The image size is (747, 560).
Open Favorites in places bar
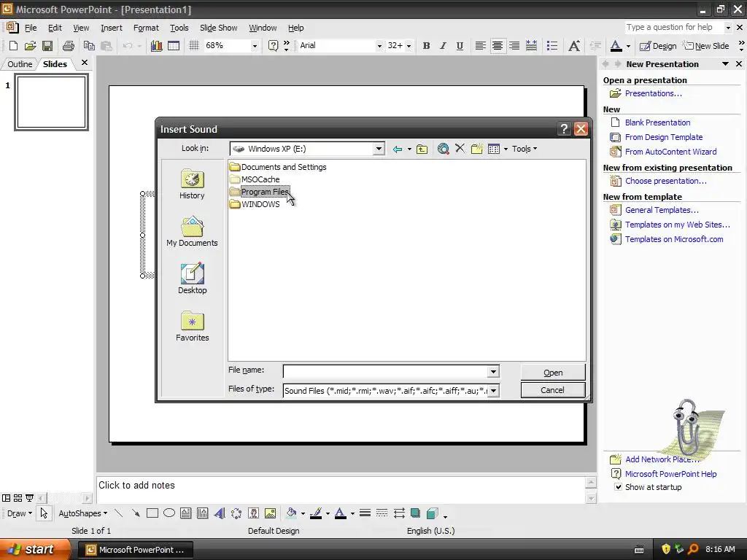tap(192, 326)
